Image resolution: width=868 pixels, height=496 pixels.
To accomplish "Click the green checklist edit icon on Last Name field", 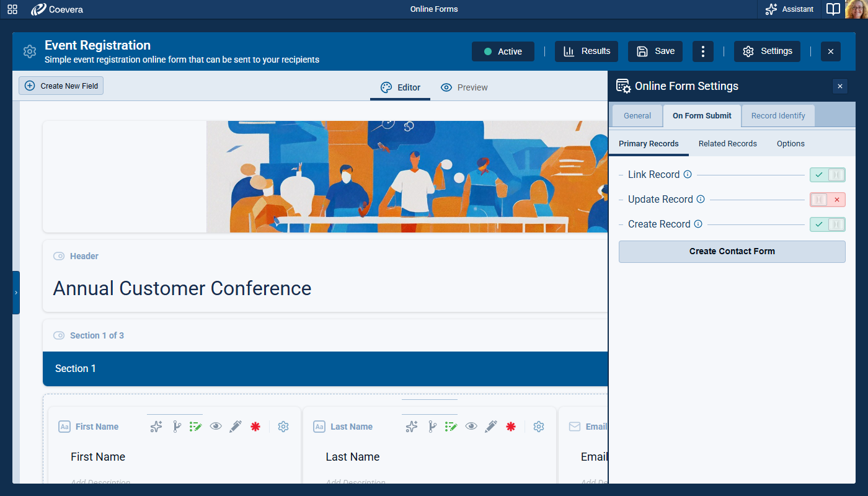I will click(x=451, y=427).
